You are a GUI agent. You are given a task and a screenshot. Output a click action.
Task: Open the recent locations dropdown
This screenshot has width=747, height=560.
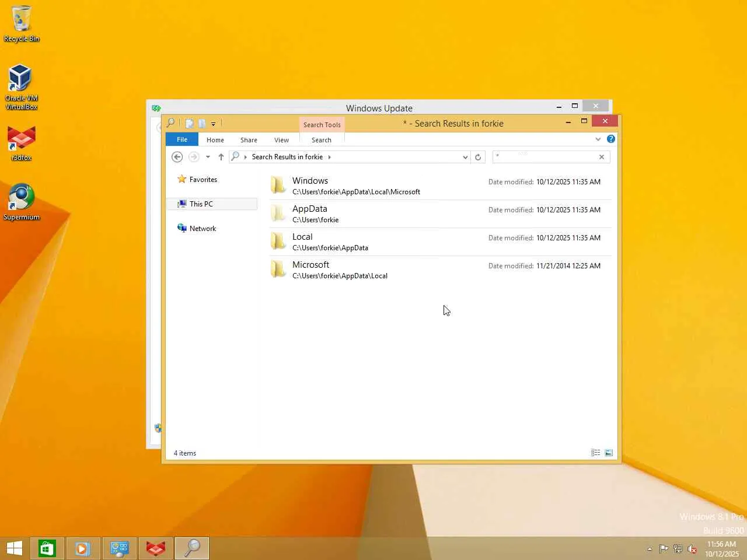coord(208,157)
